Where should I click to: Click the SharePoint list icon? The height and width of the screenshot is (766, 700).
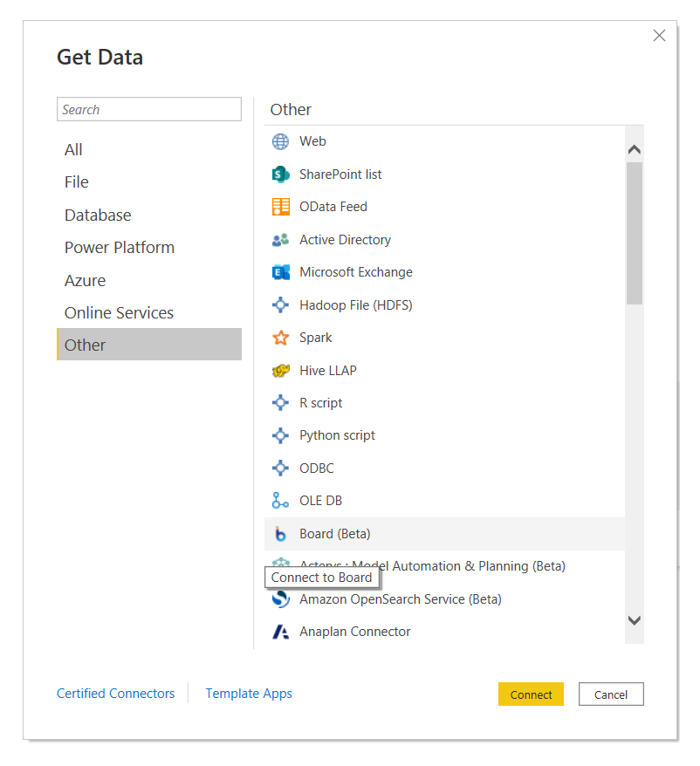(280, 174)
